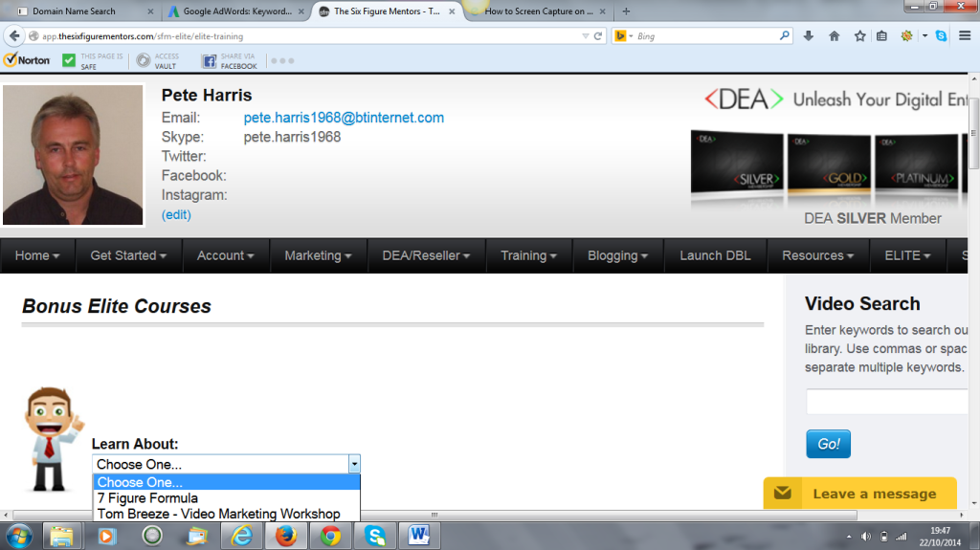Select Tom Breeze Video Marketing Workshop option
This screenshot has height=550, width=980.
pyautogui.click(x=226, y=514)
